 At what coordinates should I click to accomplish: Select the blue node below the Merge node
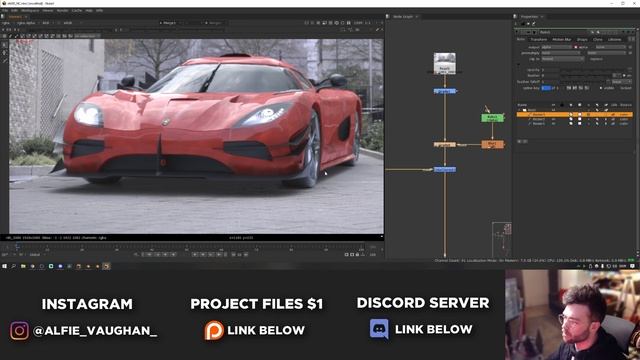(444, 169)
